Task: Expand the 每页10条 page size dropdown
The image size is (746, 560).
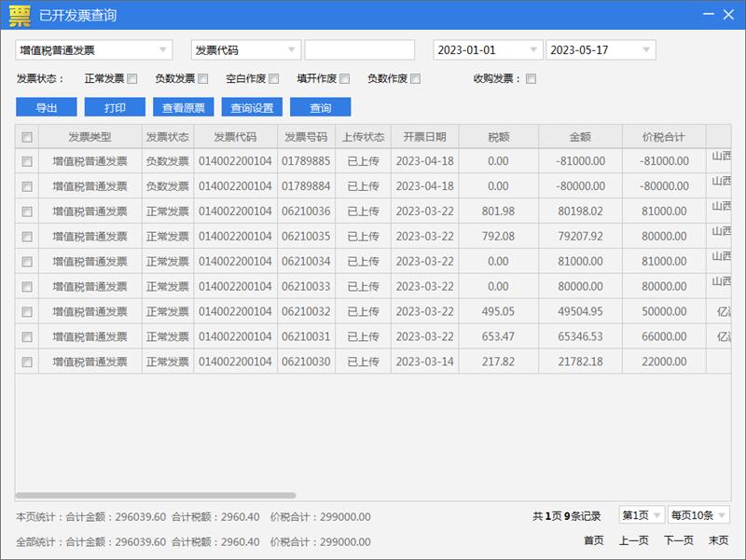Action: 722,515
